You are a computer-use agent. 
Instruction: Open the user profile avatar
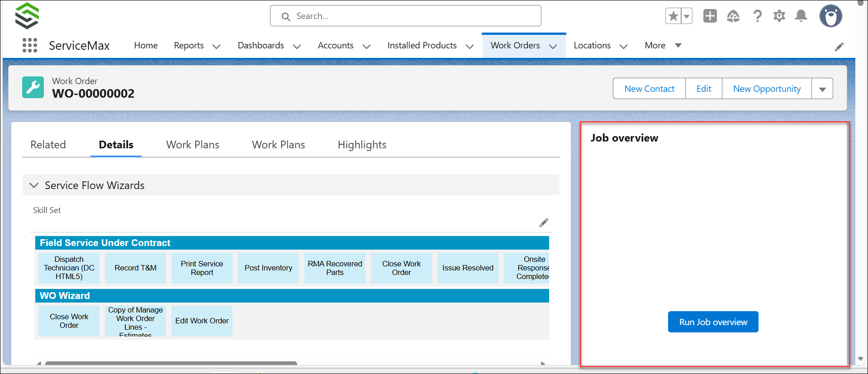(831, 16)
